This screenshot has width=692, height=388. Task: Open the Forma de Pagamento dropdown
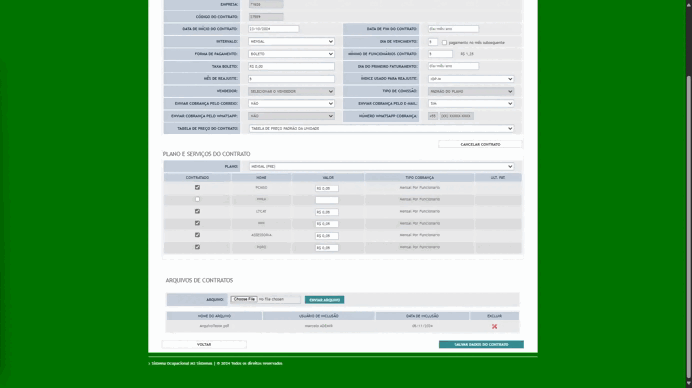click(291, 54)
